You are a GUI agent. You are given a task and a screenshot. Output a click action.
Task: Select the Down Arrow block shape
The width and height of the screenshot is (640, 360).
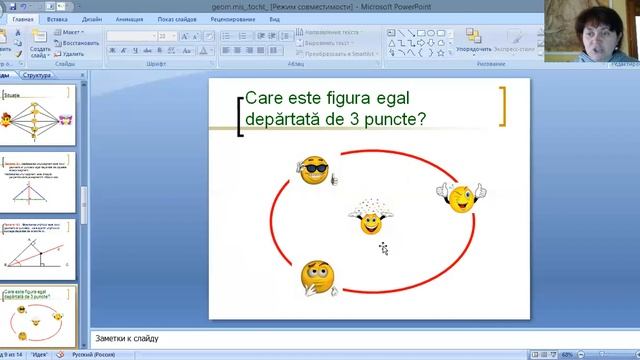(x=431, y=43)
